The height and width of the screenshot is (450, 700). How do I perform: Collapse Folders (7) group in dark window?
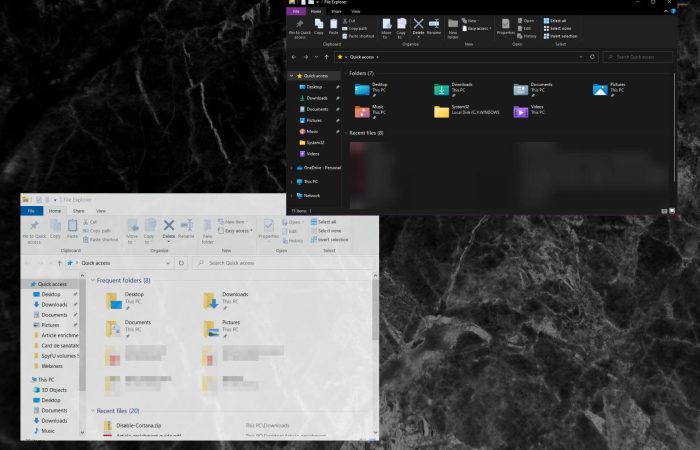coord(346,73)
